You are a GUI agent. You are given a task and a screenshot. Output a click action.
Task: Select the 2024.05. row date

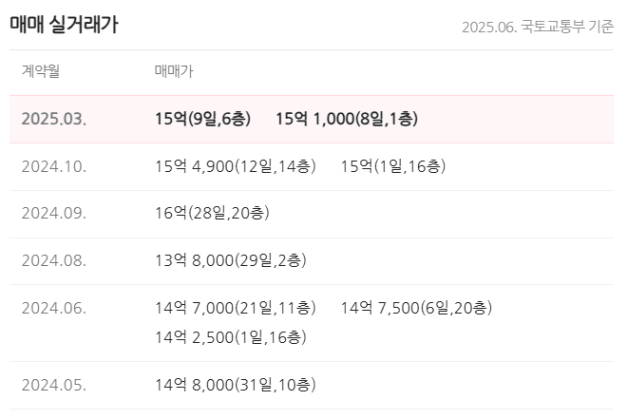tap(54, 385)
